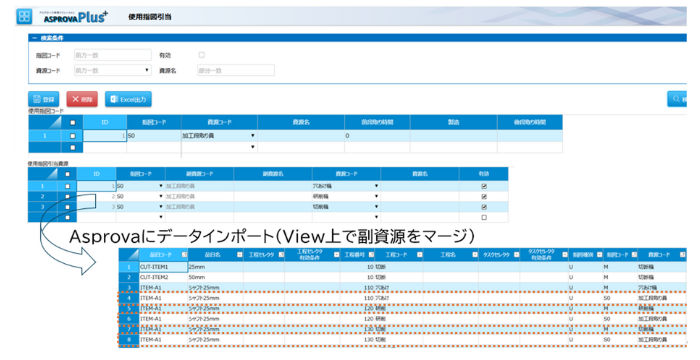Open the 研削機 resource code dropdown
Image resolution: width=700 pixels, height=360 pixels.
pyautogui.click(x=376, y=197)
